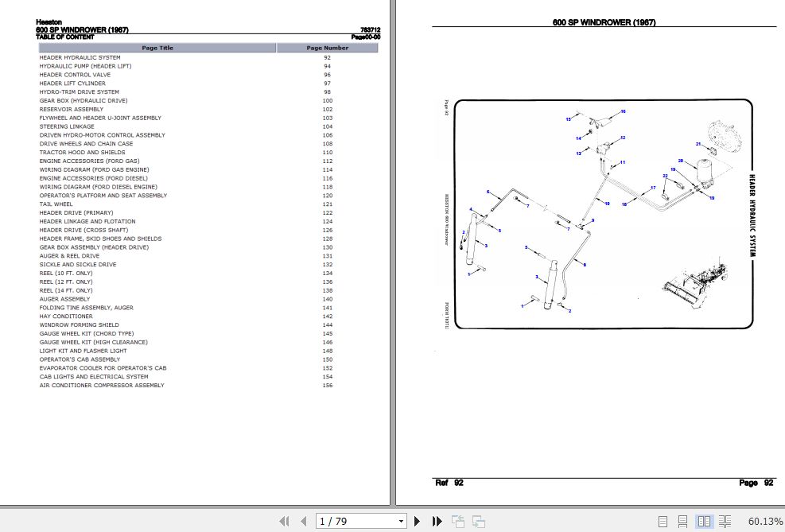Skip to the last page

[437, 521]
